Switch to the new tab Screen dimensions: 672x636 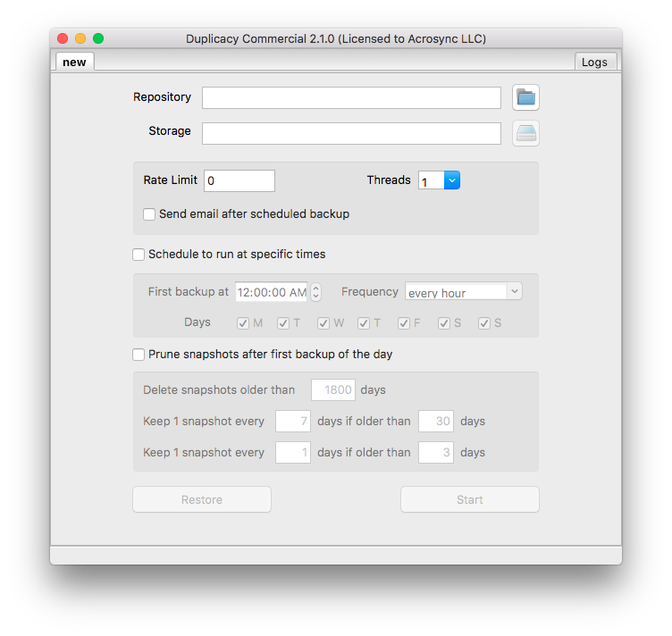75,62
